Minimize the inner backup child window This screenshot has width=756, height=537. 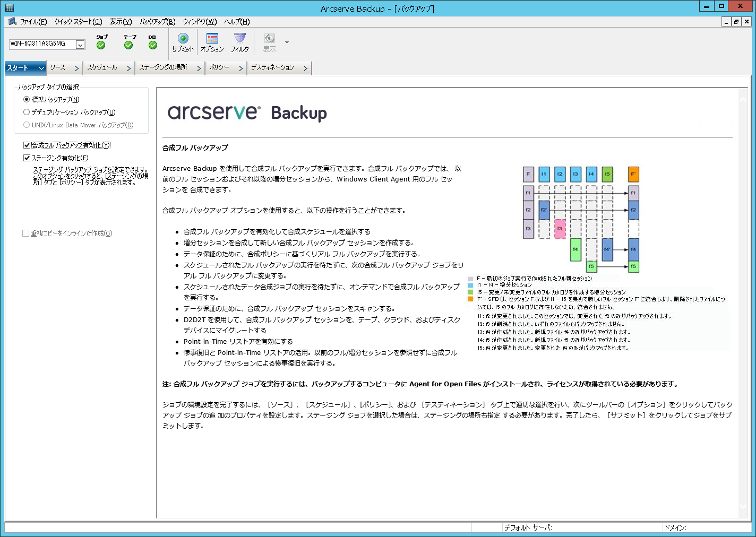pos(726,22)
